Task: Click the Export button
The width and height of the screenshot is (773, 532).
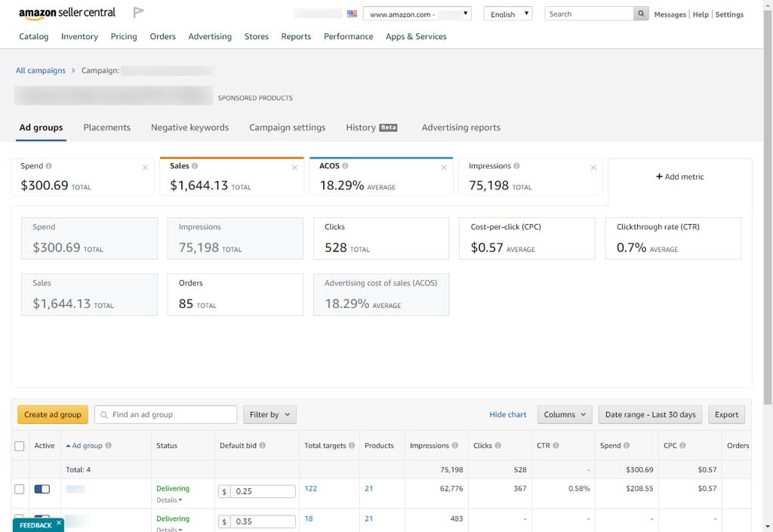Action: (726, 415)
